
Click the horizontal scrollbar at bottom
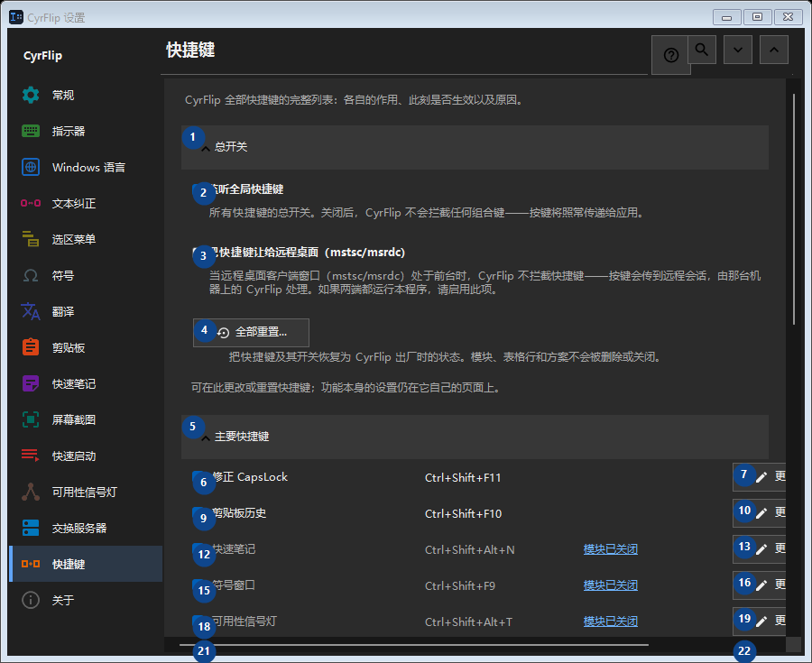(414, 645)
